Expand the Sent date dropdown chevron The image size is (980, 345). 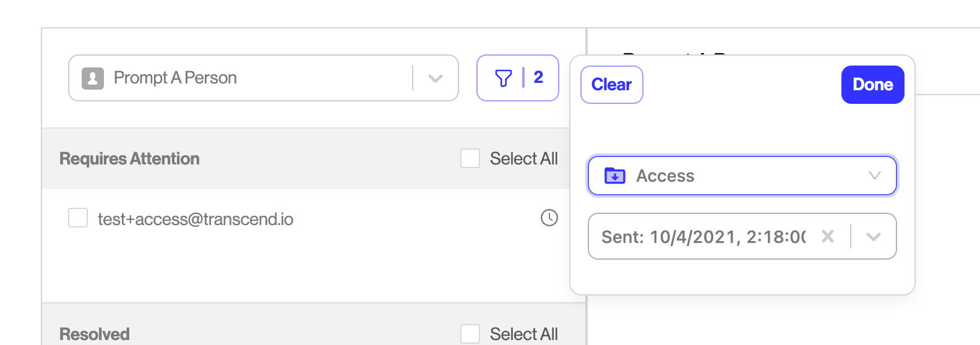pos(874,237)
